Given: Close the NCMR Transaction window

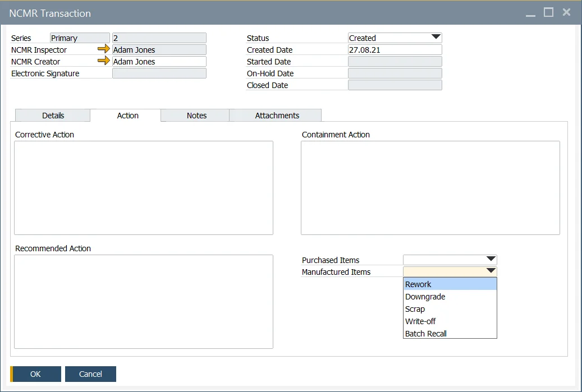Looking at the screenshot, I should (x=566, y=13).
